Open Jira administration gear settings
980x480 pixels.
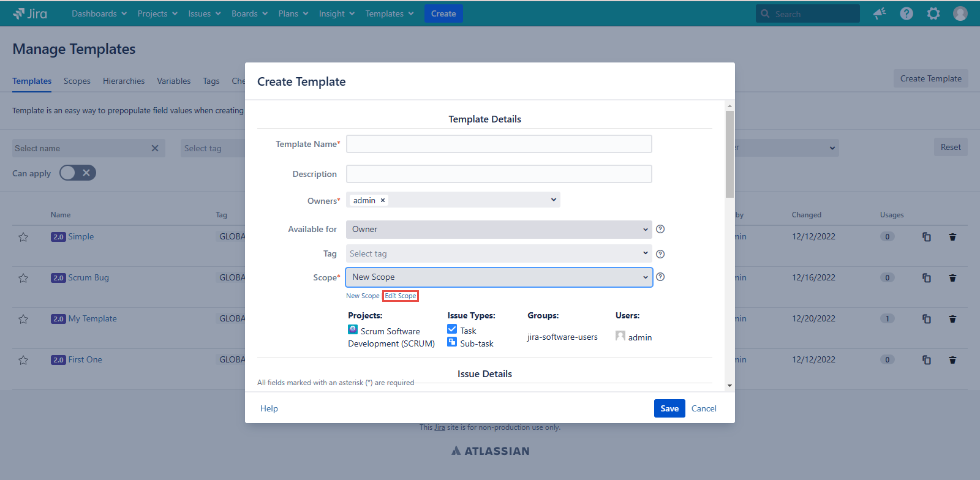[933, 13]
